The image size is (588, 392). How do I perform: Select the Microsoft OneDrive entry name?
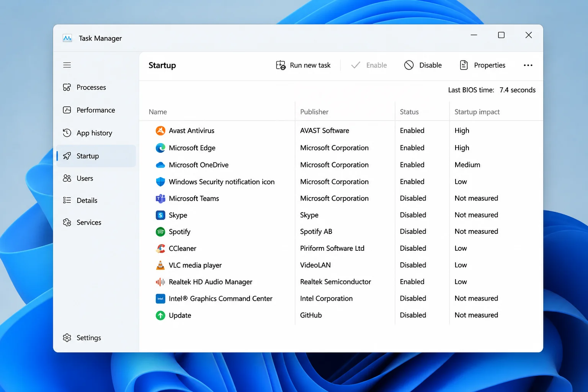coord(198,165)
